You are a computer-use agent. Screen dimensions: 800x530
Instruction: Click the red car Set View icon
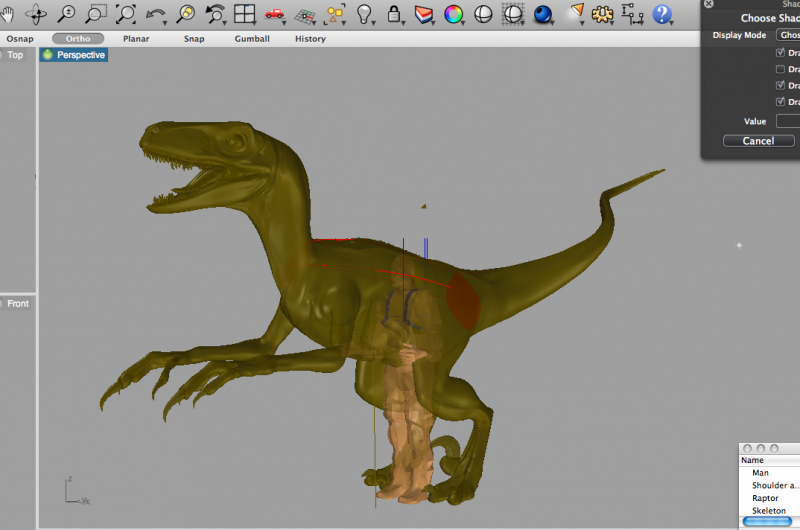(x=274, y=14)
